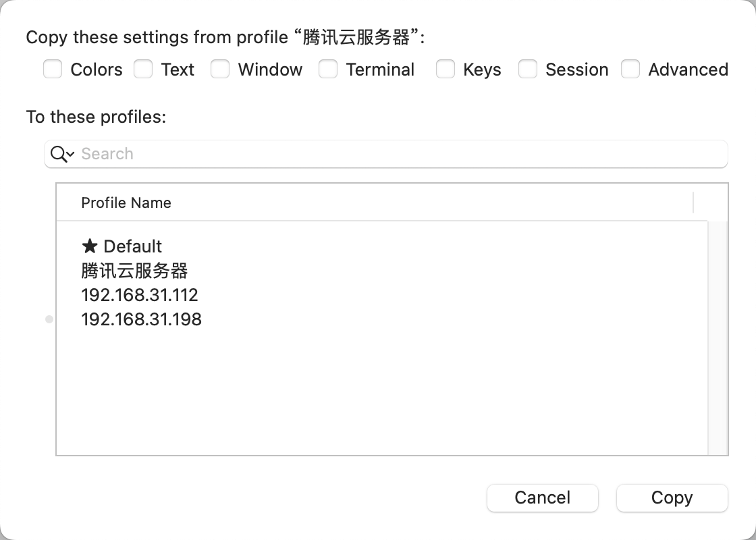Select the Default profile name text

click(133, 246)
